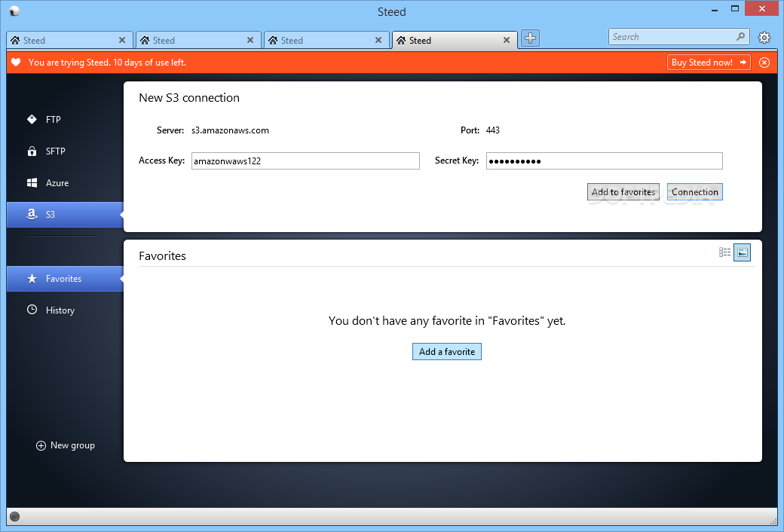Click the s3.amazonaws.com server text

click(230, 130)
